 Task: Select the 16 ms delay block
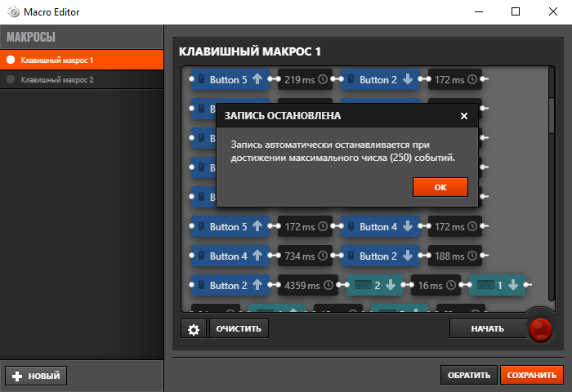click(x=436, y=285)
